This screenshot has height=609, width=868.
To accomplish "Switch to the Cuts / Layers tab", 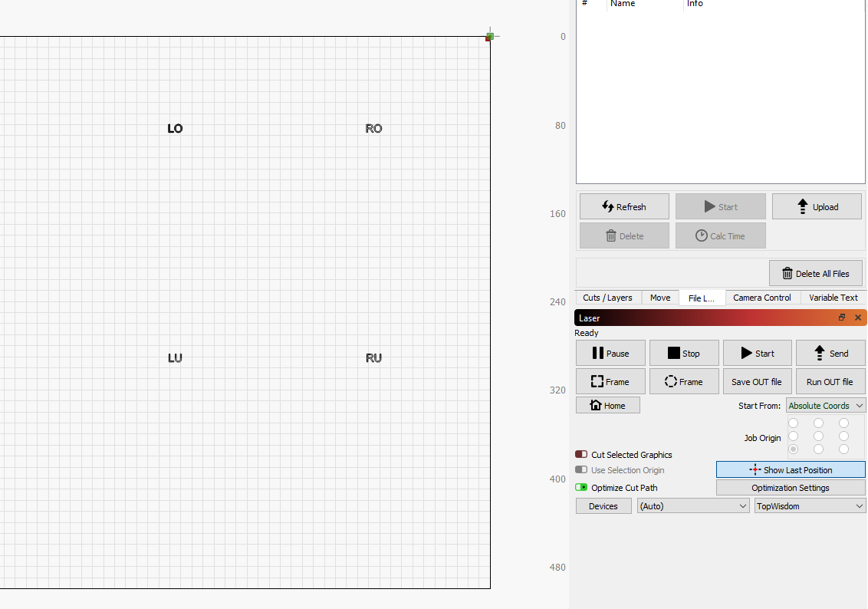I will tap(607, 298).
